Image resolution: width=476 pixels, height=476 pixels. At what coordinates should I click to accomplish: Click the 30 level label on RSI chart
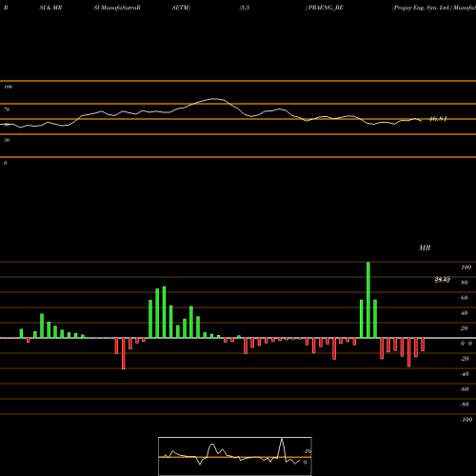(7, 140)
